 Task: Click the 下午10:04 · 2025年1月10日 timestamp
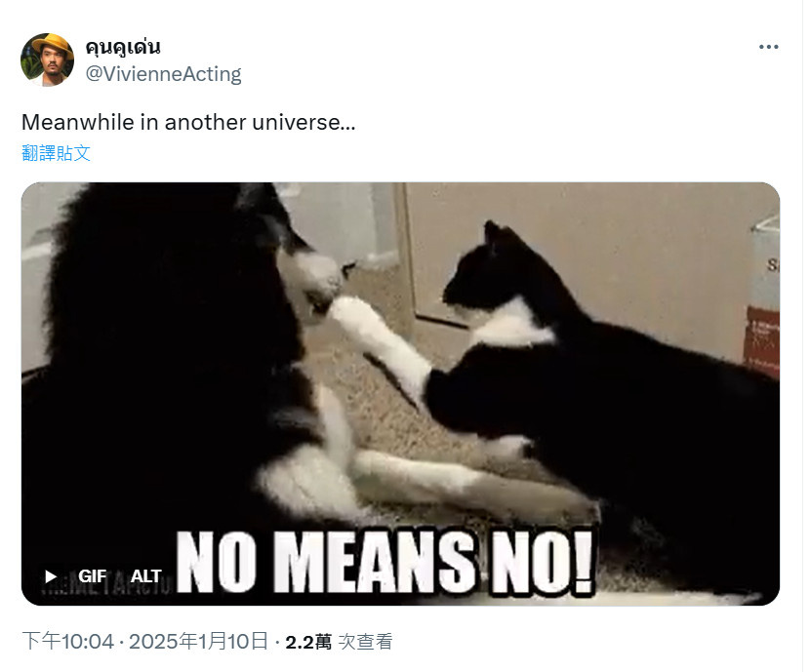click(x=145, y=642)
